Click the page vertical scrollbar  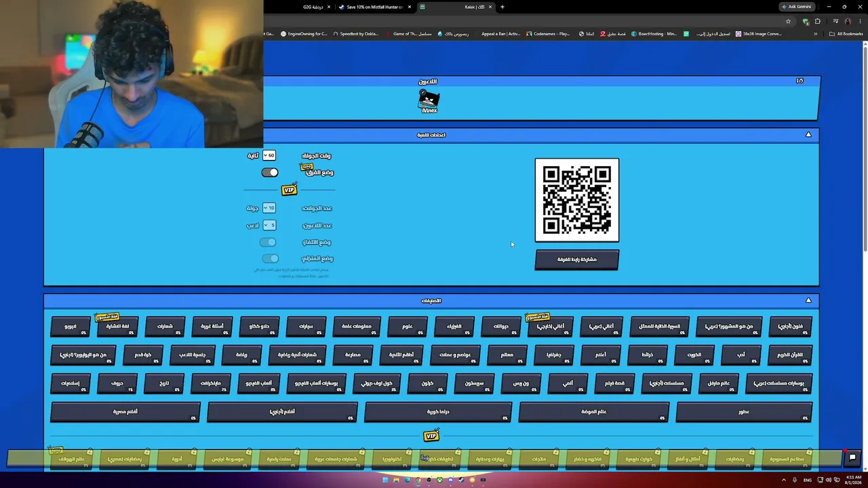coord(865,149)
